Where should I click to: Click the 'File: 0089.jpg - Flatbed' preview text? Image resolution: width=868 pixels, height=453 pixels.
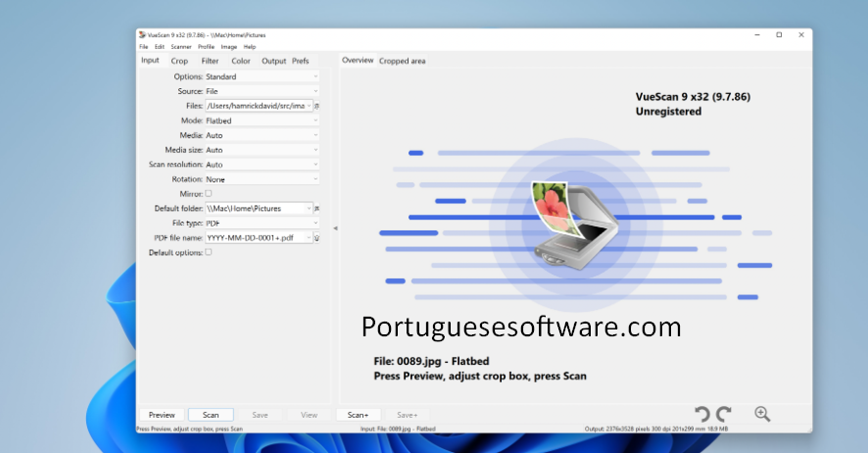point(431,361)
